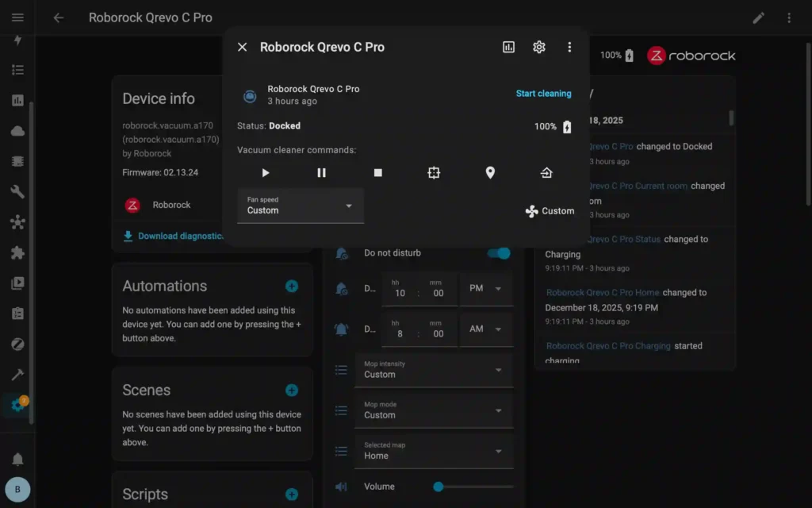The image size is (812, 508).
Task: Trigger the clean spot command icon
Action: point(434,172)
